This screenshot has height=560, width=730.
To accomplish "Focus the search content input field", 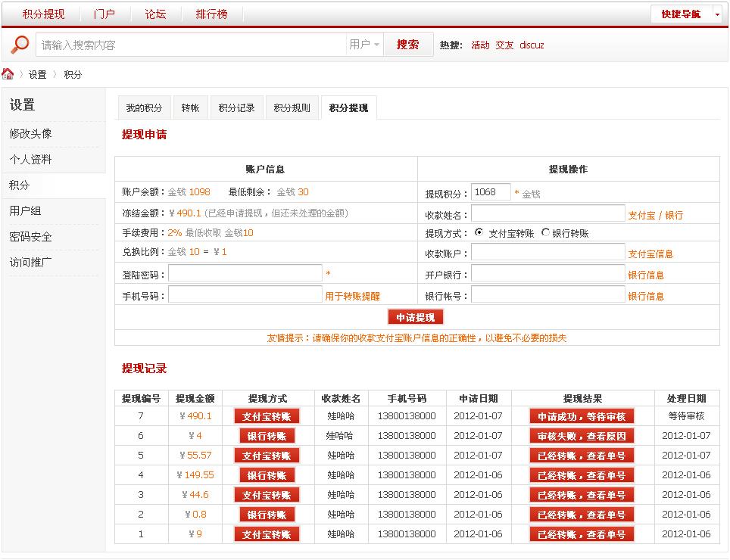I will 191,45.
